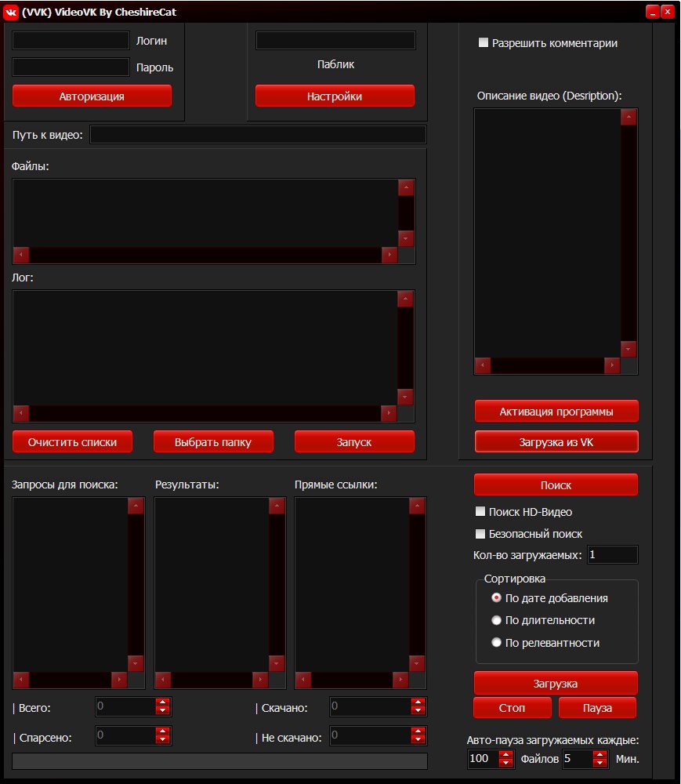Decrease the Не скачано counter value
This screenshot has width=681, height=784.
(x=418, y=740)
